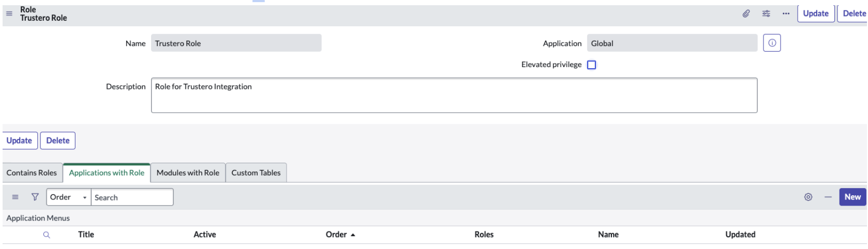Open the Modules with Role tab
This screenshot has width=868, height=249.
pyautogui.click(x=188, y=173)
